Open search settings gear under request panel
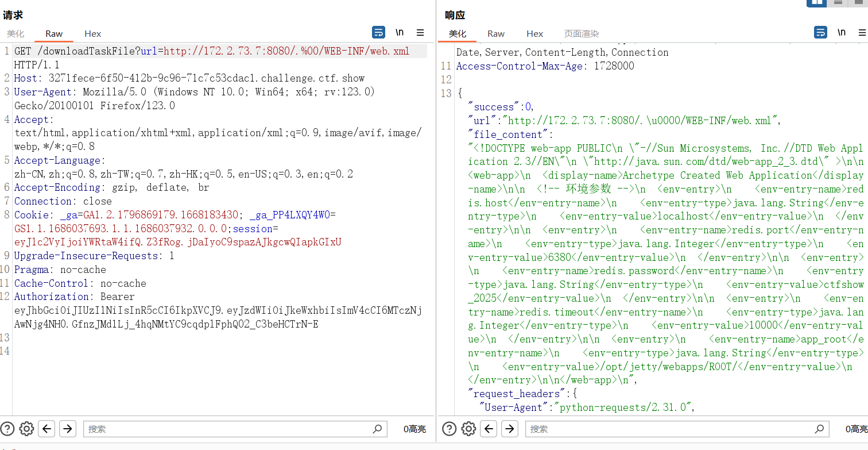868x450 pixels. (27, 429)
